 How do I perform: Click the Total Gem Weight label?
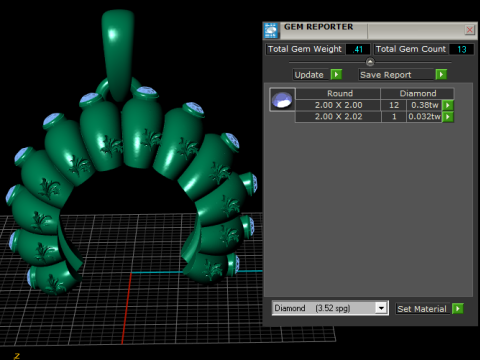305,49
